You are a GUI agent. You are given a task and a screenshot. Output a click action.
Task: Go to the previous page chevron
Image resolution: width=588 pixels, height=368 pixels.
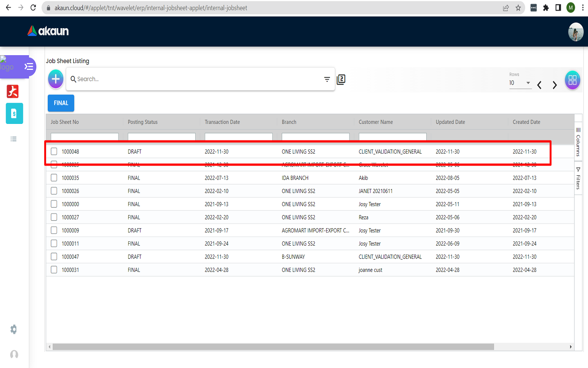pos(539,85)
